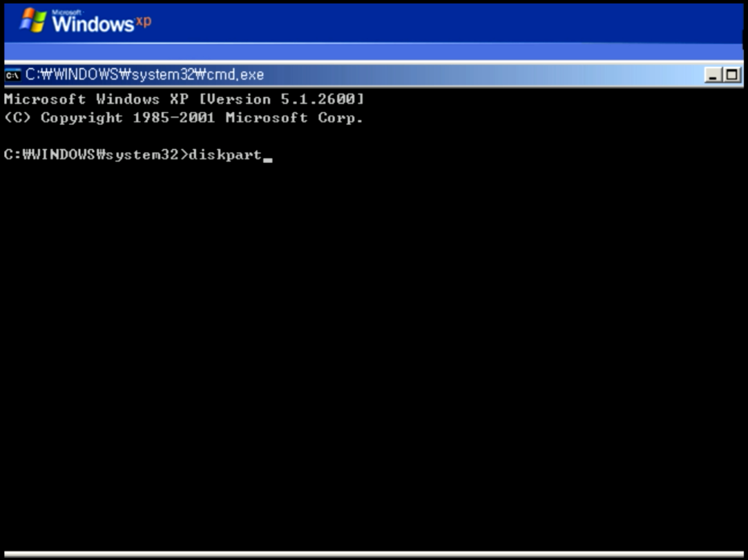Maximize the cmd.exe window
Viewport: 748px width, 560px height.
click(732, 75)
